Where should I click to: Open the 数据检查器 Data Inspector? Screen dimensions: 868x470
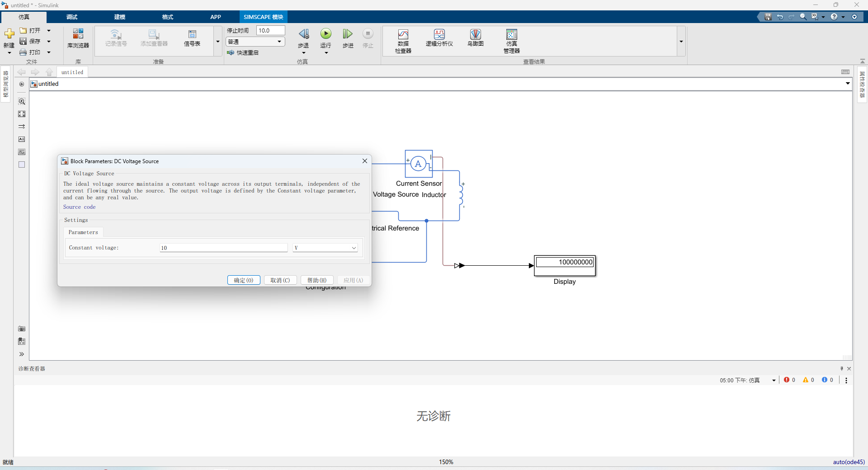click(x=403, y=41)
